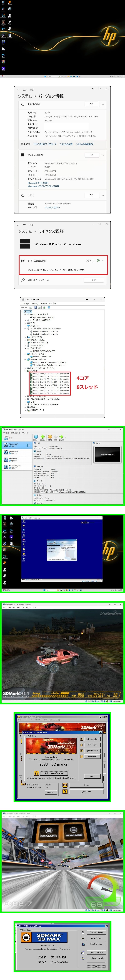The width and height of the screenshot is (125, 980).
Task: Collapse the サポート section chevron
Action: pyautogui.click(x=103, y=195)
